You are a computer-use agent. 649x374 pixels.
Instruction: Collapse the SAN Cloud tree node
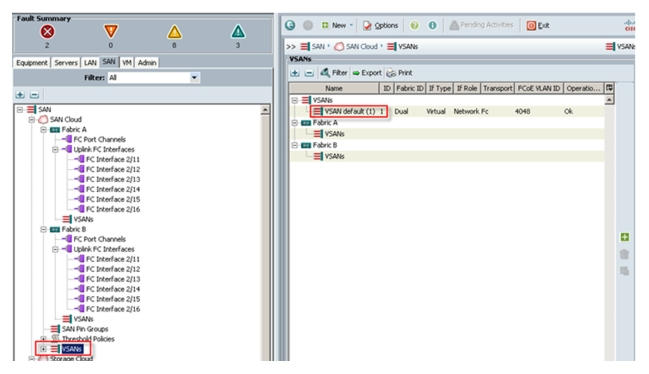click(x=31, y=120)
